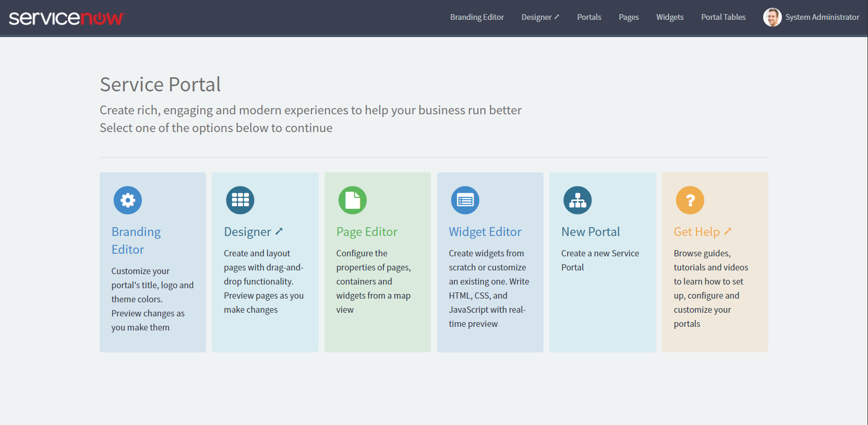Viewport: 868px width, 425px height.
Task: Click the ServiceNow logo in header
Action: pyautogui.click(x=67, y=18)
